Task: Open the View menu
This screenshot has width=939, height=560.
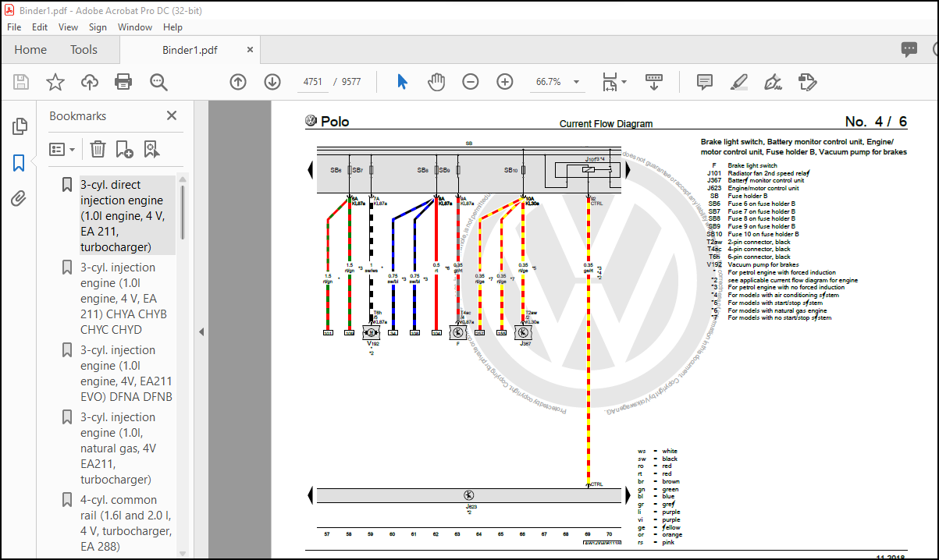Action: [68, 27]
